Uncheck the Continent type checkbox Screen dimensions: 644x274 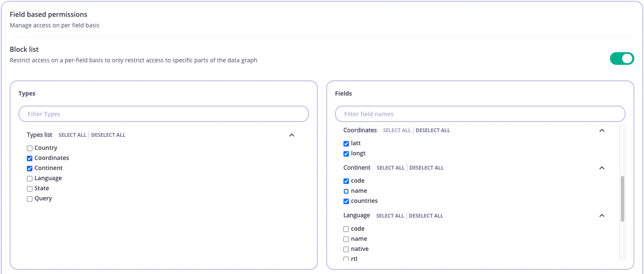click(29, 168)
